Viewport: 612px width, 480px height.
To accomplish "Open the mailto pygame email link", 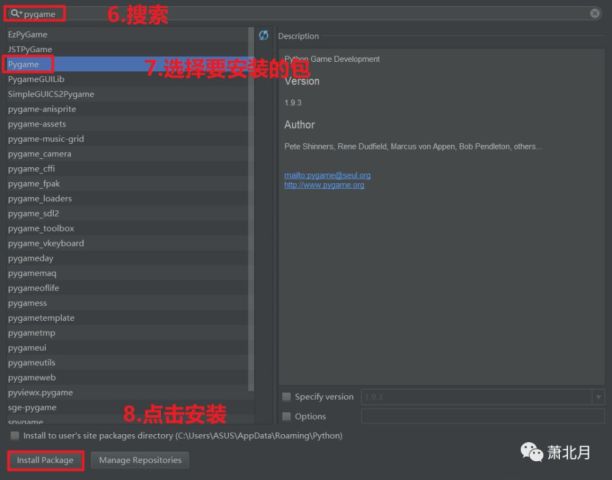I will (x=327, y=175).
